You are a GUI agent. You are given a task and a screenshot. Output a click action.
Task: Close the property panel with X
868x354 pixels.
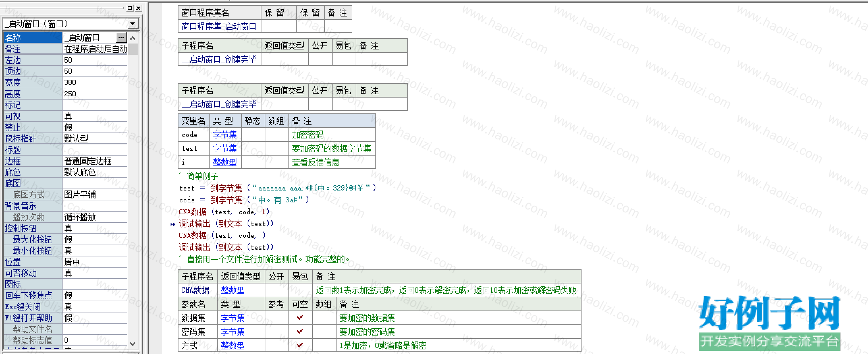coord(138,8)
